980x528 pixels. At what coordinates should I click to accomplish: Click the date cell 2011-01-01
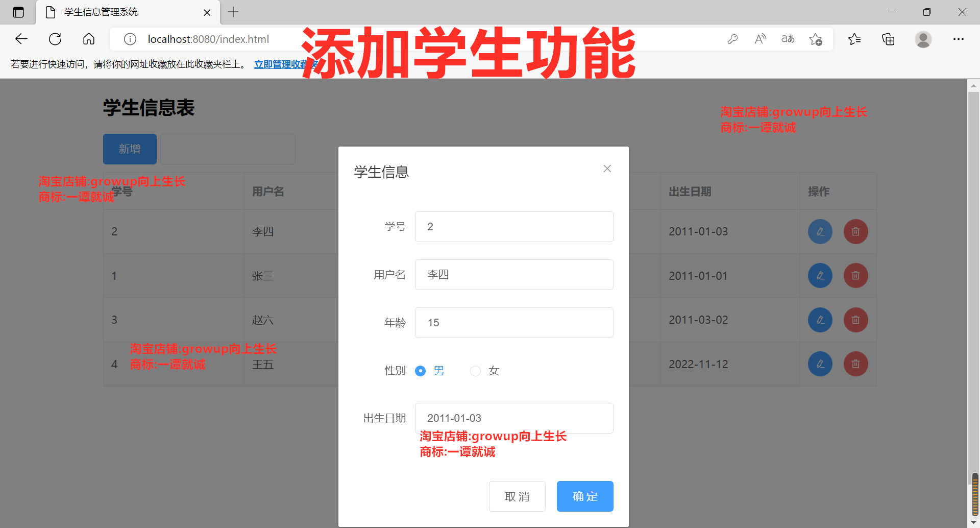(x=698, y=276)
